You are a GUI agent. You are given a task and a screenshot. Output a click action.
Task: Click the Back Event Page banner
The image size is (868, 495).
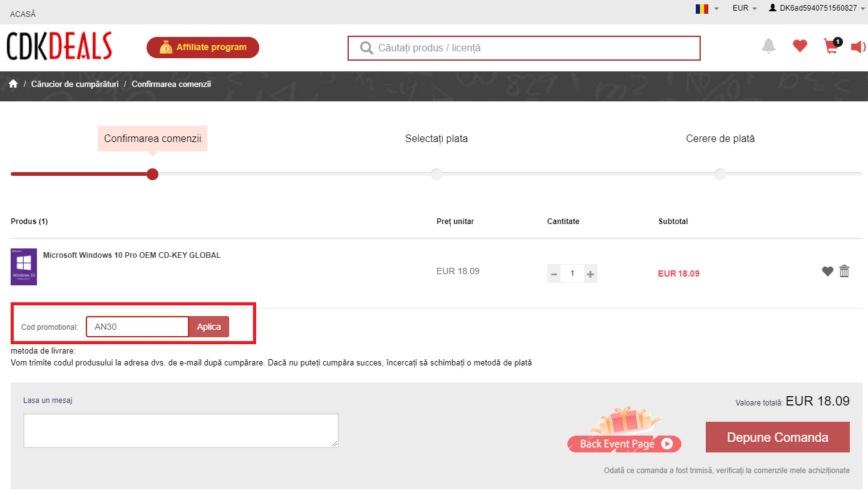[624, 431]
